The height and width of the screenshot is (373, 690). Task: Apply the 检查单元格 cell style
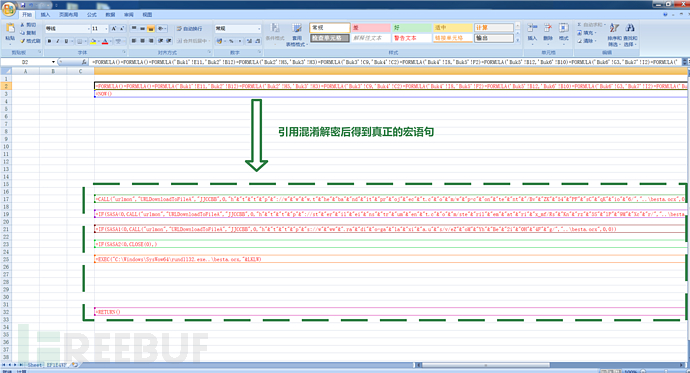click(330, 38)
